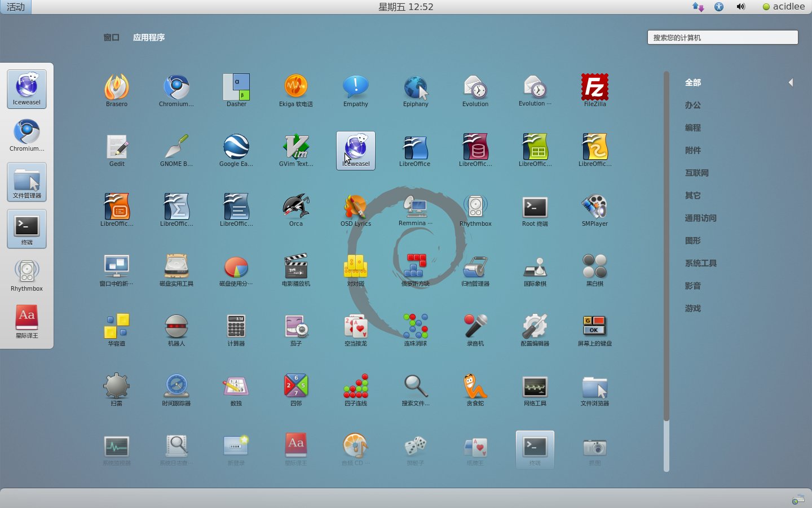Open the accessibility menu in top bar
This screenshot has width=812, height=508.
719,7
